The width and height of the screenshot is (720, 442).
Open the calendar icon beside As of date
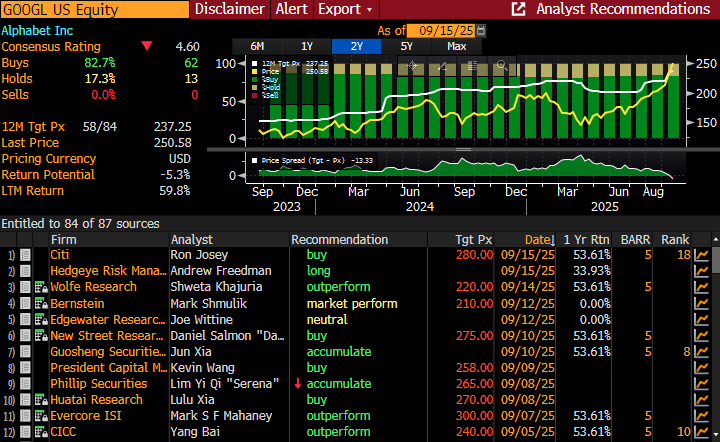(481, 31)
